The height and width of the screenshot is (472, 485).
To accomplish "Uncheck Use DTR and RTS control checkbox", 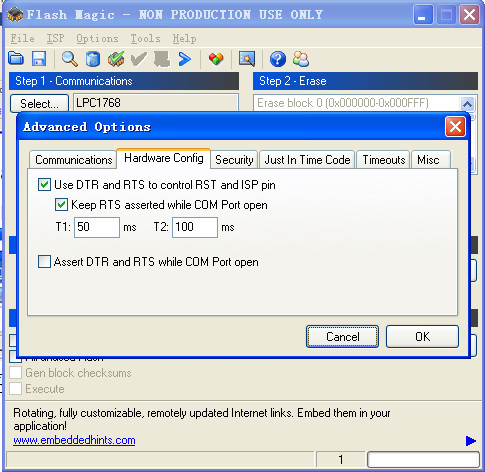I will pyautogui.click(x=44, y=184).
